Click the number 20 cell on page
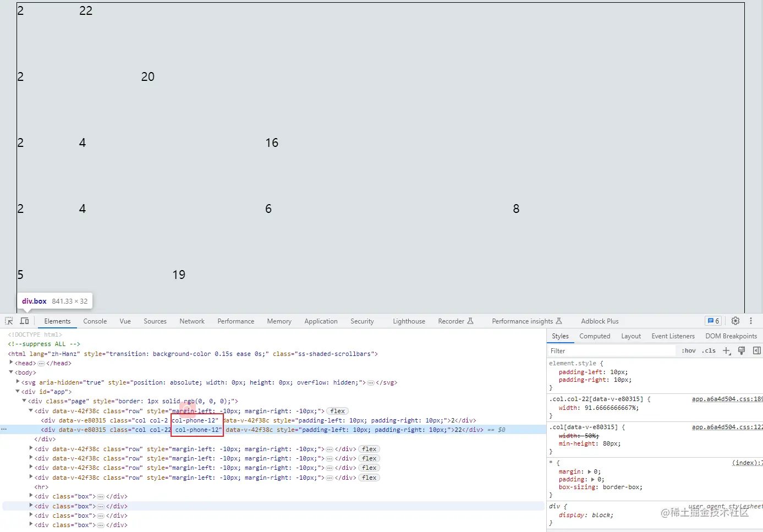Screen dimensions: 763x532 tap(148, 76)
